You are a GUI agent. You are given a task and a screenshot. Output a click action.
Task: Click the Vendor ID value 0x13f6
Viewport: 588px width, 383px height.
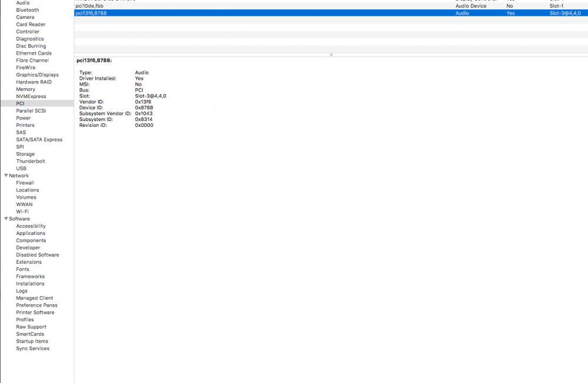tap(143, 102)
